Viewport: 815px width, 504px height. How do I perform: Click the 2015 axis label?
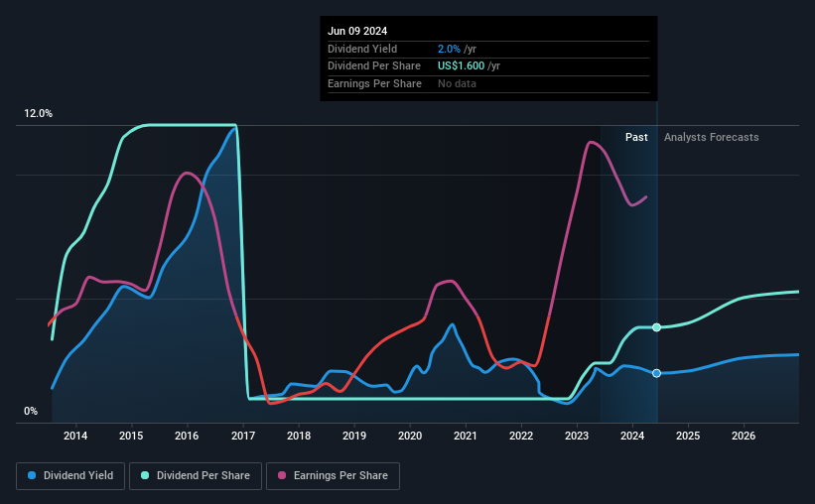[131, 436]
